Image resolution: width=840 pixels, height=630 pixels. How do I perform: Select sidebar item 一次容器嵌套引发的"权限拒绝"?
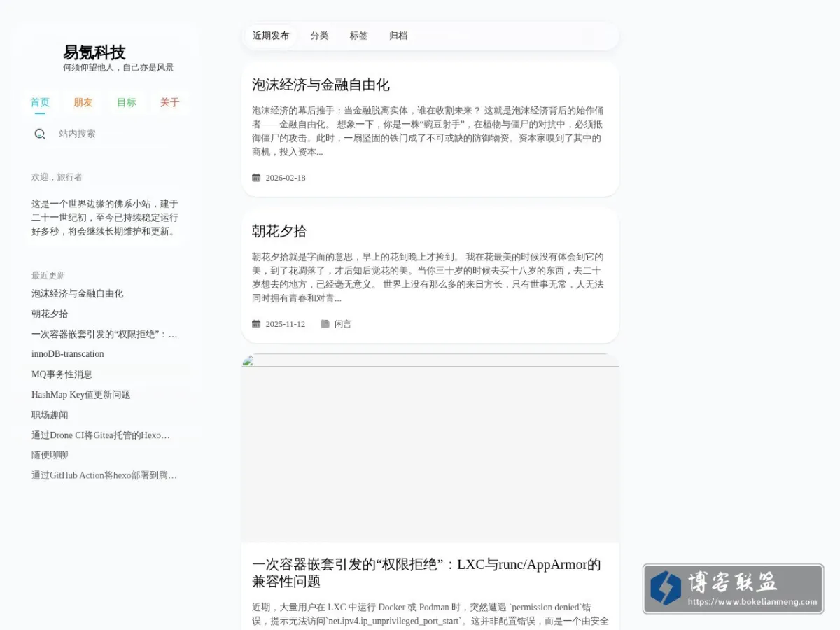(x=104, y=335)
